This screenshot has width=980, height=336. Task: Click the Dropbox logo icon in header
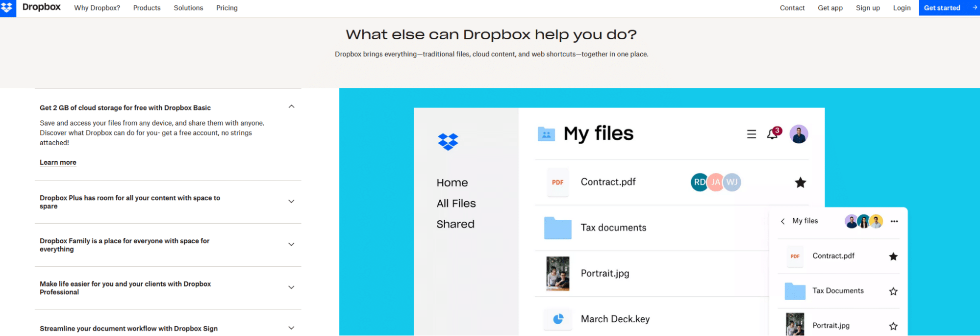click(x=8, y=8)
